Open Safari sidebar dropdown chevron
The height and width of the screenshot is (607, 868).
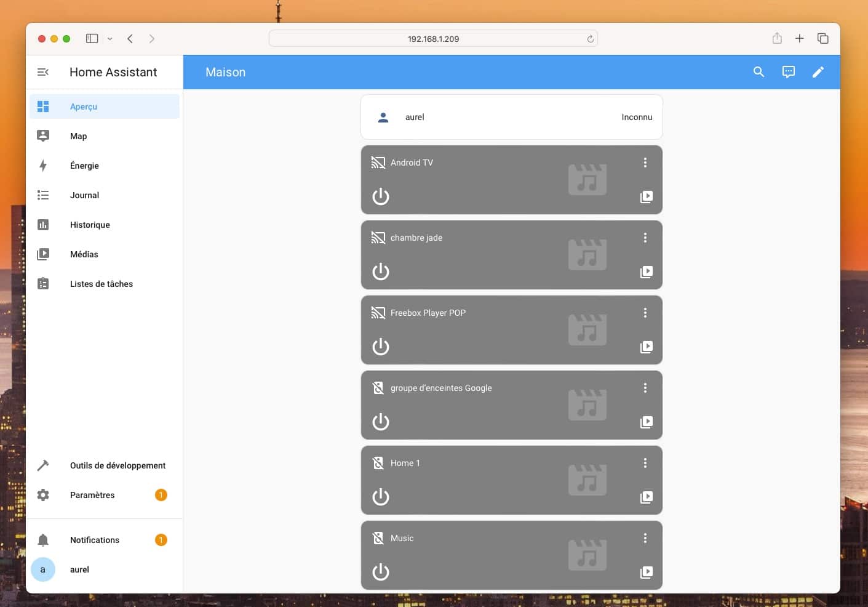point(109,39)
